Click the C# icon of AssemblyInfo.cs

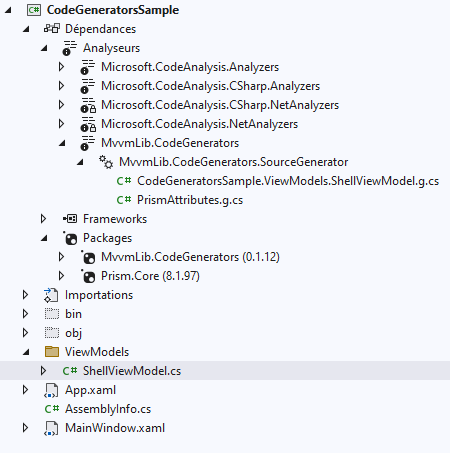[x=52, y=409]
